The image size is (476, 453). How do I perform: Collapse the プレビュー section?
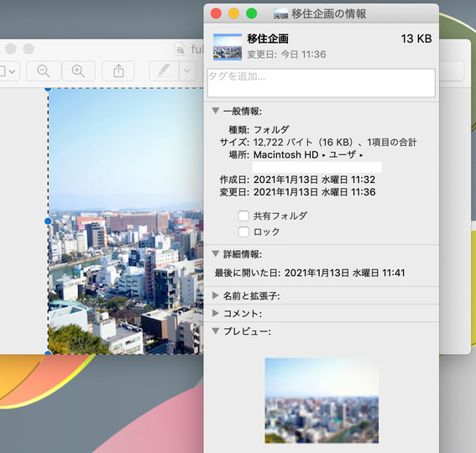[x=216, y=331]
